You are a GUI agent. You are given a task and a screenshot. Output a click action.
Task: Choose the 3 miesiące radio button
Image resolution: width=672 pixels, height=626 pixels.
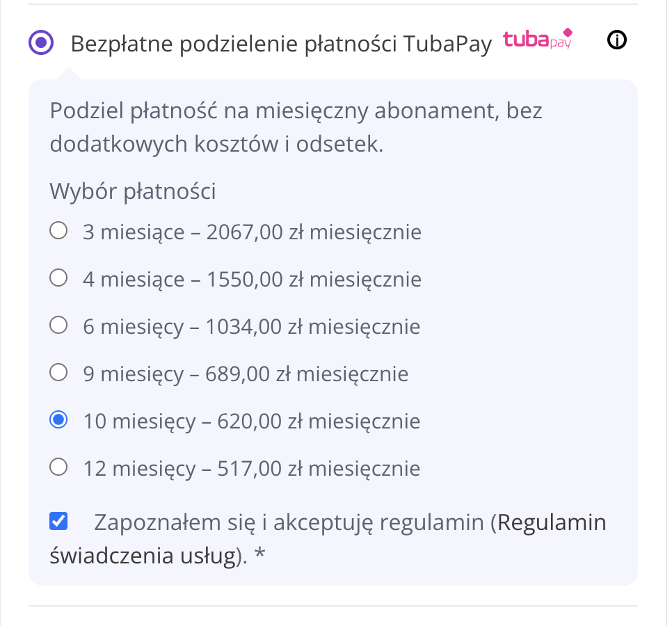58,230
